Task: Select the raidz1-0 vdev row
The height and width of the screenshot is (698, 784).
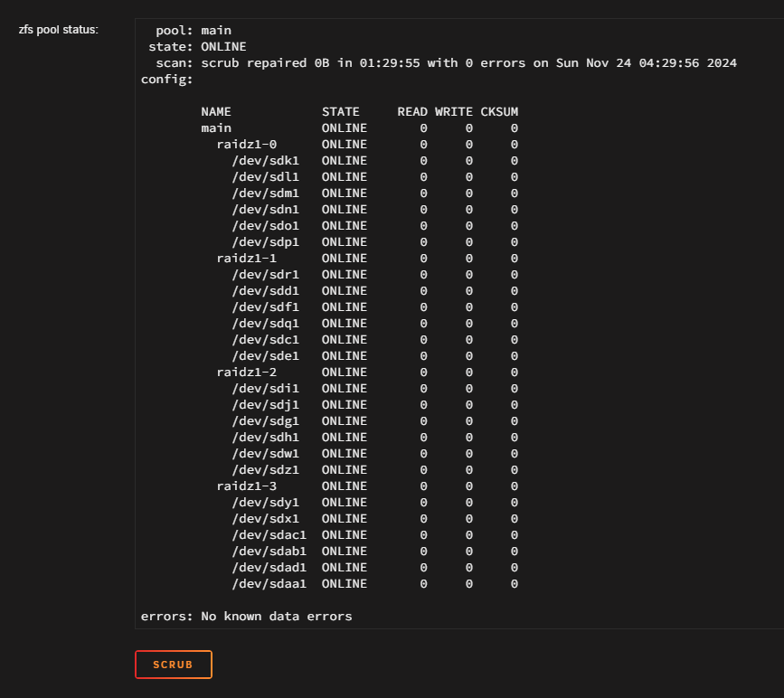Action: point(247,145)
